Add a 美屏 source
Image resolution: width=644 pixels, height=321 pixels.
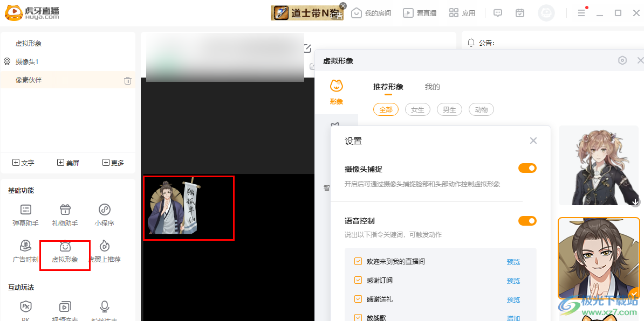[68, 163]
